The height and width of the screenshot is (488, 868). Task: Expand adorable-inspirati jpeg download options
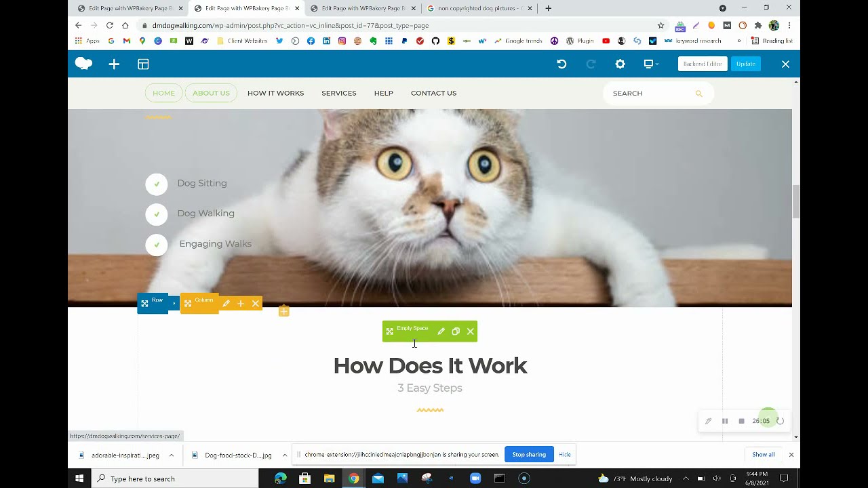coord(171,455)
